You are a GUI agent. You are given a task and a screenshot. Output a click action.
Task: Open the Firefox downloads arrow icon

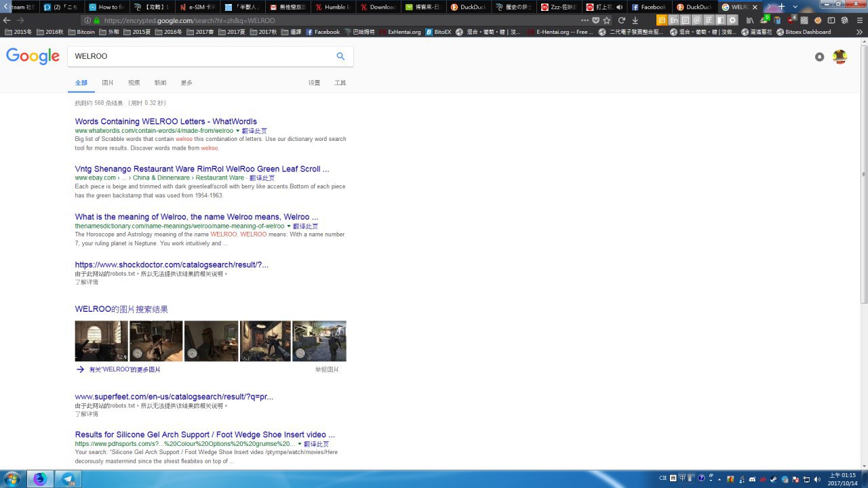click(x=635, y=20)
